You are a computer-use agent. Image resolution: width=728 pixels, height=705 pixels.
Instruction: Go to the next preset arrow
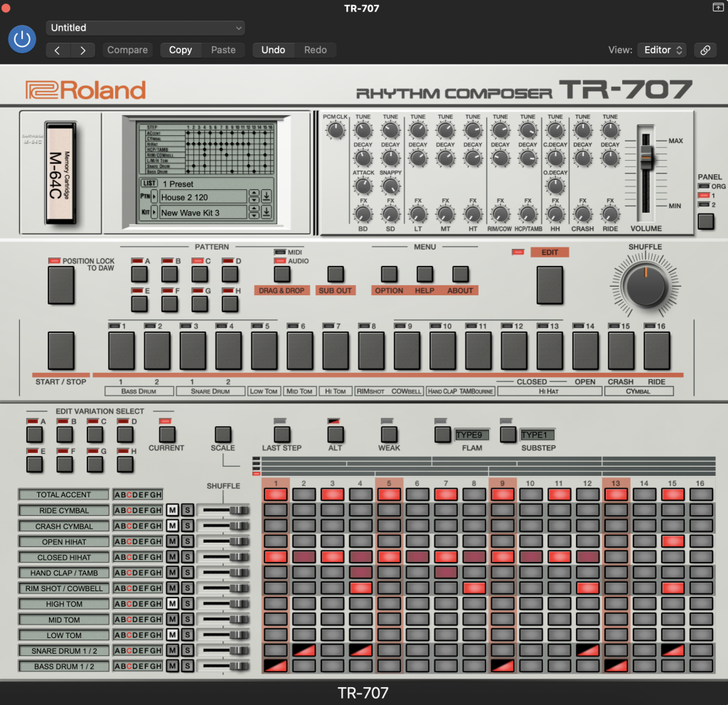[x=82, y=51]
